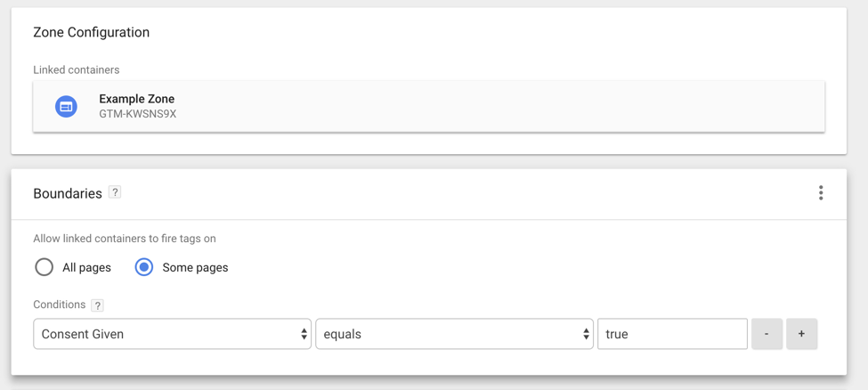Viewport: 868px width, 390px height.
Task: Select the All pages radio button
Action: 44,268
